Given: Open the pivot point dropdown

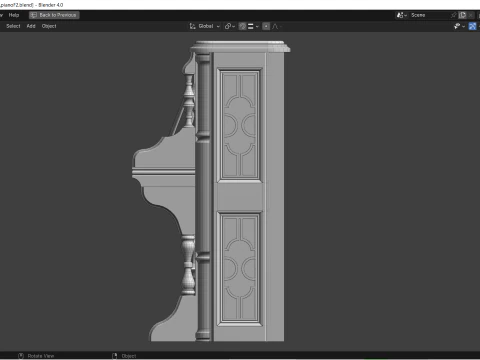Looking at the screenshot, I should point(230,26).
